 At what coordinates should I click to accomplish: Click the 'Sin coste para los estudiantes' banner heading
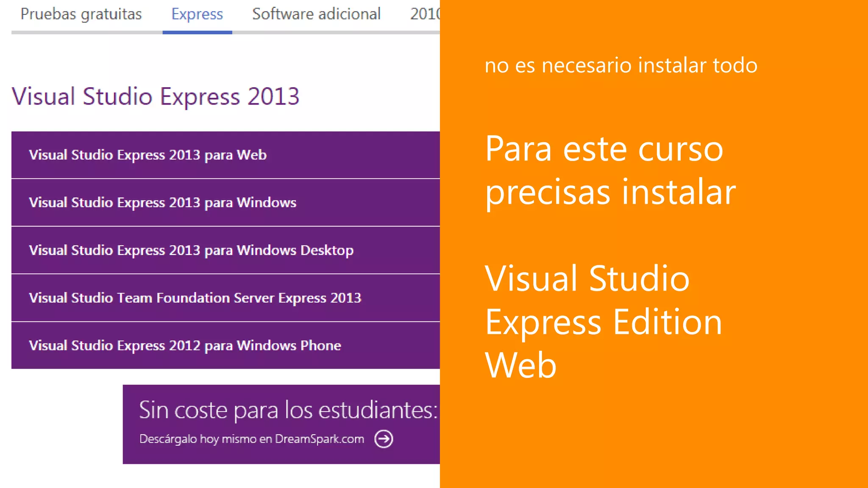tap(288, 410)
